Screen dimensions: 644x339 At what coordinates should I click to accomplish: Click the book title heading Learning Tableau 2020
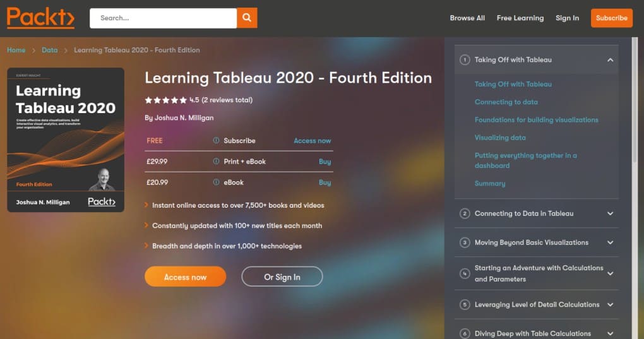289,78
